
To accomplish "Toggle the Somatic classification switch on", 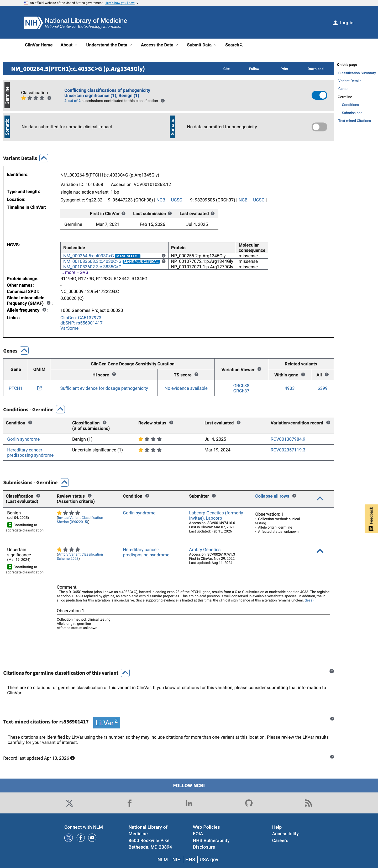I will pos(319,127).
